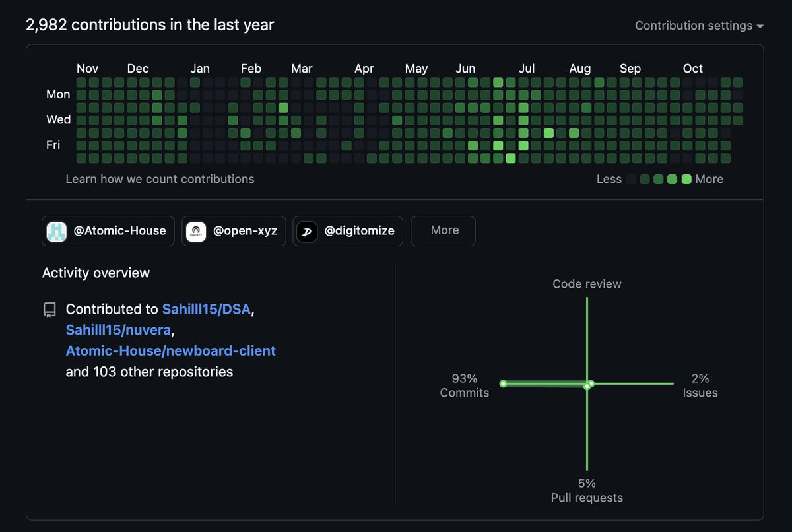Viewport: 792px width, 532px height.
Task: Click the Jan month label
Action: tap(200, 69)
